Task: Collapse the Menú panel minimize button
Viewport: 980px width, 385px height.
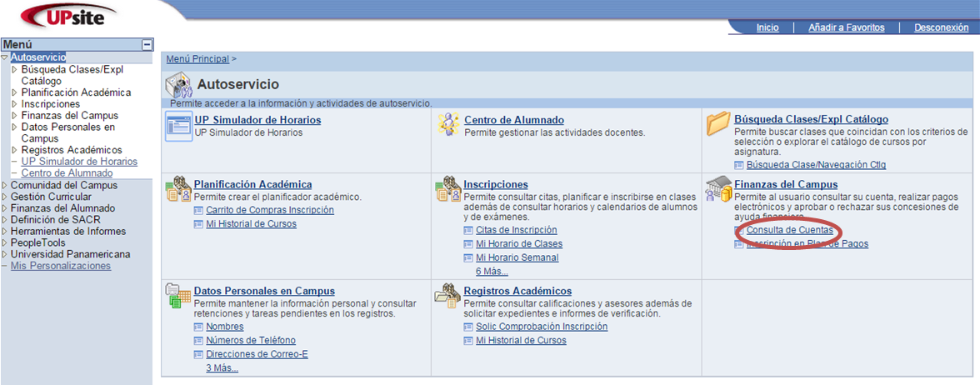Action: (147, 45)
